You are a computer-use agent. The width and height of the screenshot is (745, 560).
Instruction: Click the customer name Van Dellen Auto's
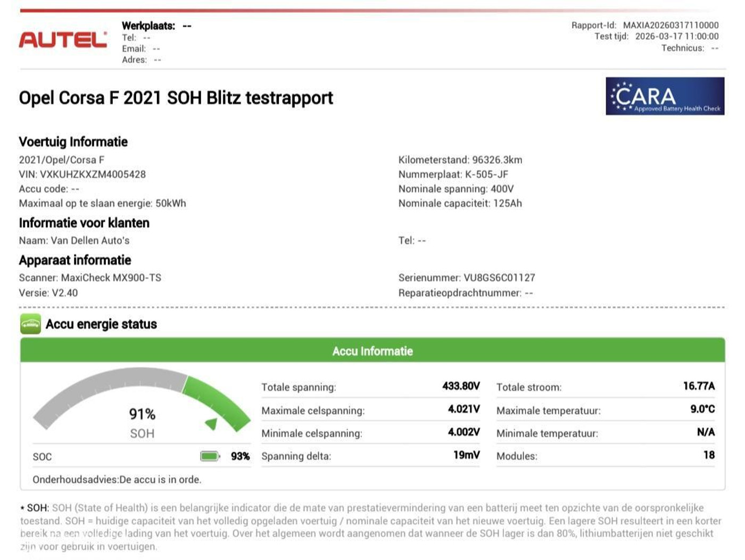[74, 241]
